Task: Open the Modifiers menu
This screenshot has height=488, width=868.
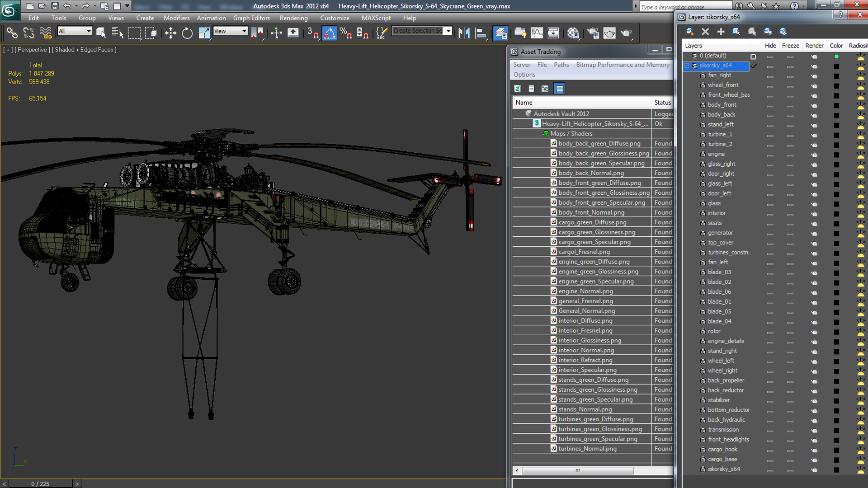Action: click(176, 18)
